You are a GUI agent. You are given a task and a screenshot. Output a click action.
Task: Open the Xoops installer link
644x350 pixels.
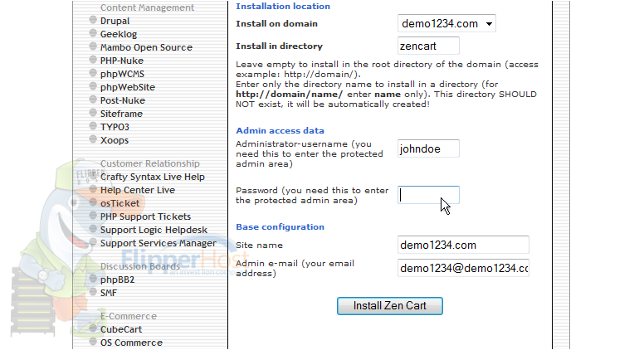point(115,140)
